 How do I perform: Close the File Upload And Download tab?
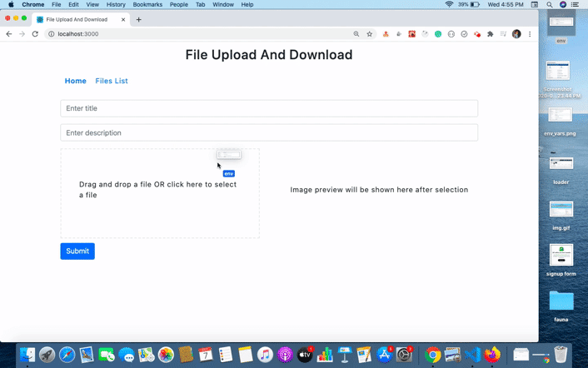tap(123, 19)
